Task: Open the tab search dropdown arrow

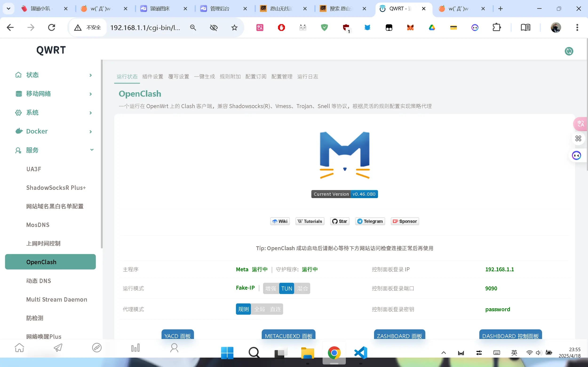Action: (x=8, y=9)
